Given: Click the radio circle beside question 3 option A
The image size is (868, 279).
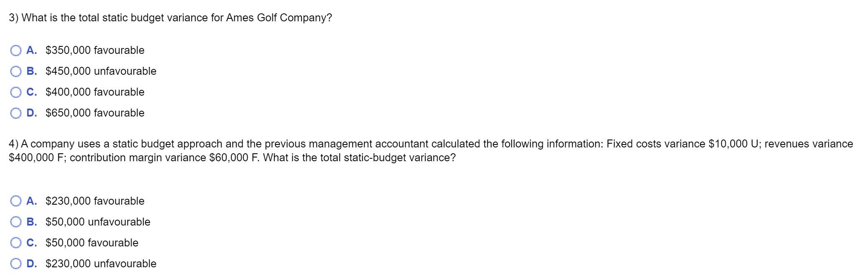Looking at the screenshot, I should 16,50.
